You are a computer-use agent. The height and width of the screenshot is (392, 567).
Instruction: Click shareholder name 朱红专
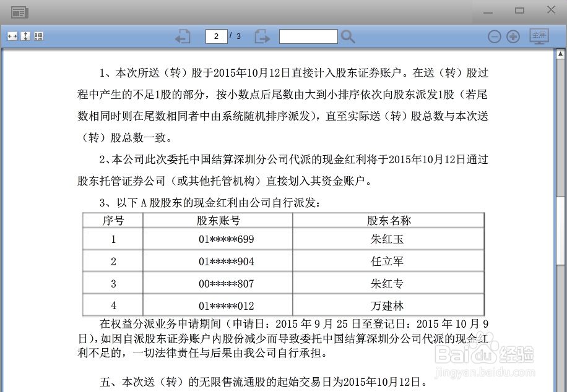(x=387, y=284)
